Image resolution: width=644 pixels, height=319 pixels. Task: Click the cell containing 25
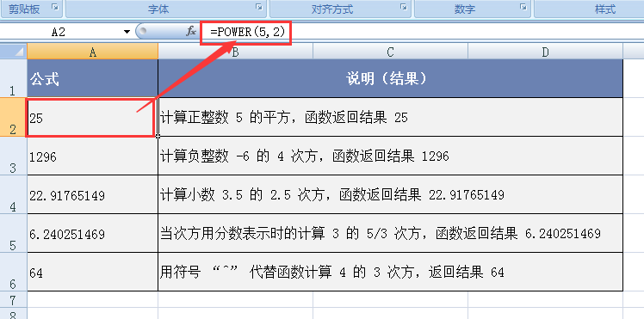93,117
